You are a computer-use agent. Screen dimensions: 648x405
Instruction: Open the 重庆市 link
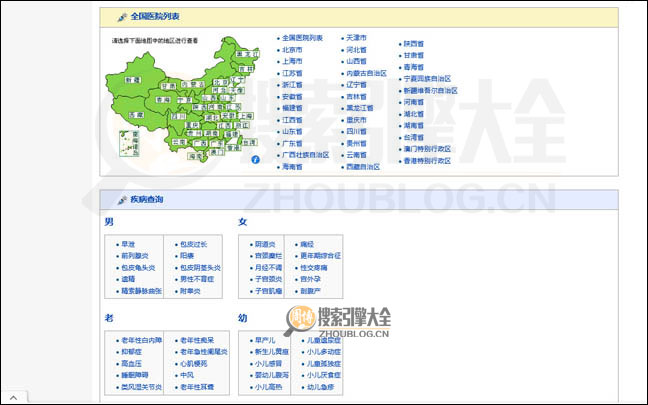pos(356,120)
